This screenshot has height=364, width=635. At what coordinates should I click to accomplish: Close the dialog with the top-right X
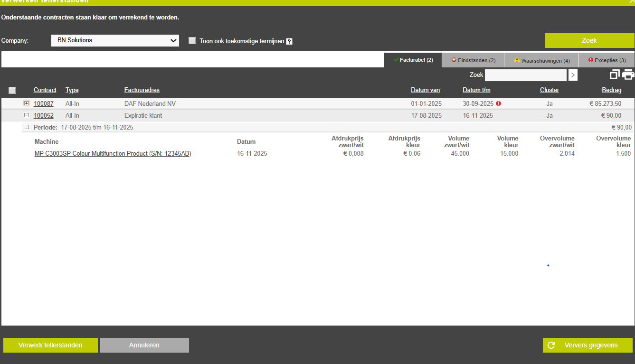(x=632, y=2)
